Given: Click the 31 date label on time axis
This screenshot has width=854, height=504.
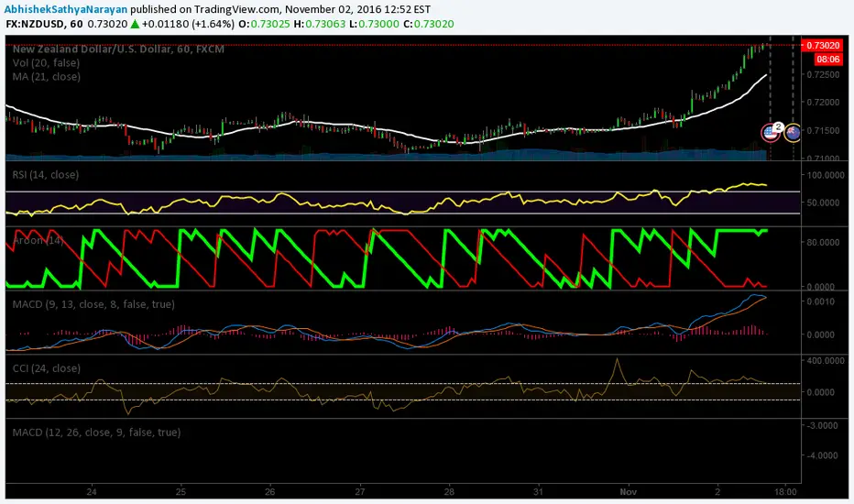Looking at the screenshot, I should pyautogui.click(x=538, y=491).
